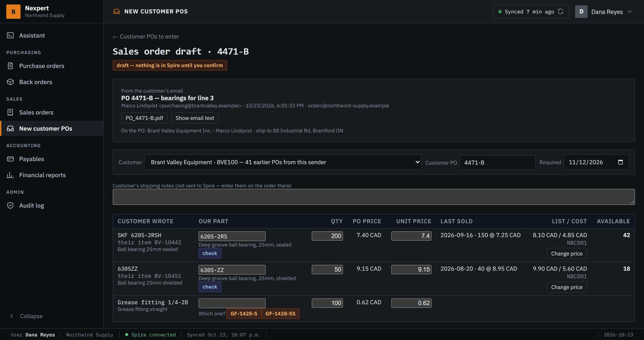Click the New customer POs inbox icon in sidebar
The height and width of the screenshot is (340, 644).
[10, 128]
